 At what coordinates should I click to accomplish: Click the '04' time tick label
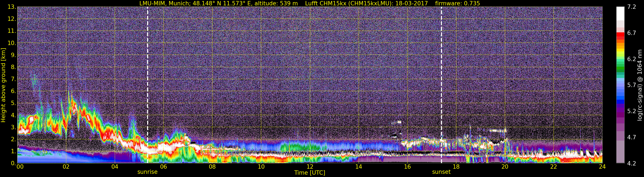tap(115, 167)
